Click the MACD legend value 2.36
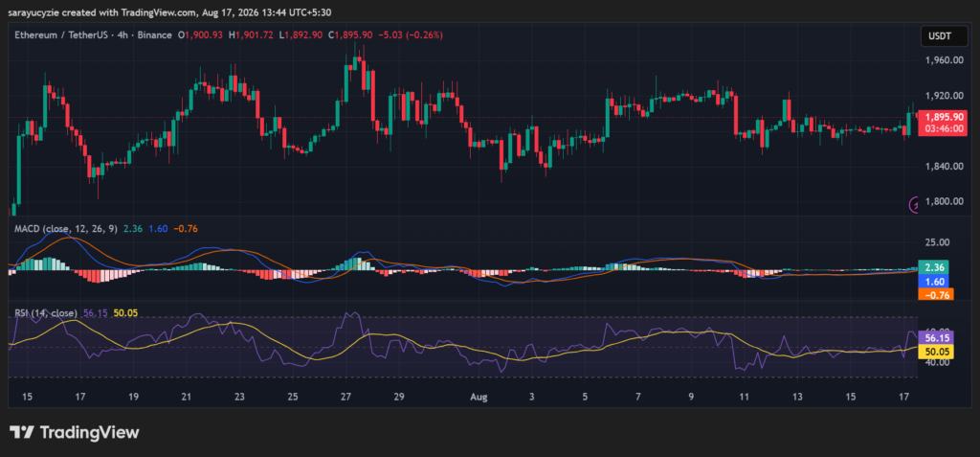Image resolution: width=980 pixels, height=457 pixels. tap(133, 229)
